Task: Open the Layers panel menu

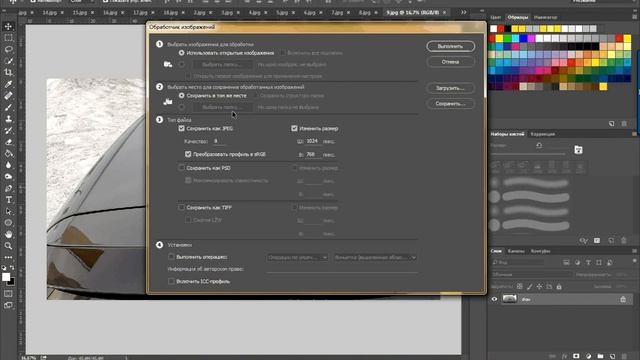Action: click(x=634, y=251)
